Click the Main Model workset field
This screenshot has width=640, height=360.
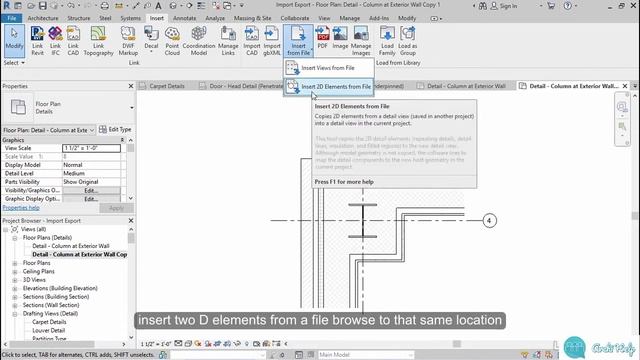[x=366, y=355]
